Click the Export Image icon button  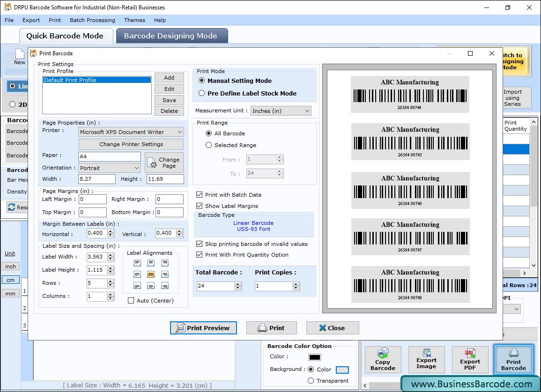tap(426, 360)
